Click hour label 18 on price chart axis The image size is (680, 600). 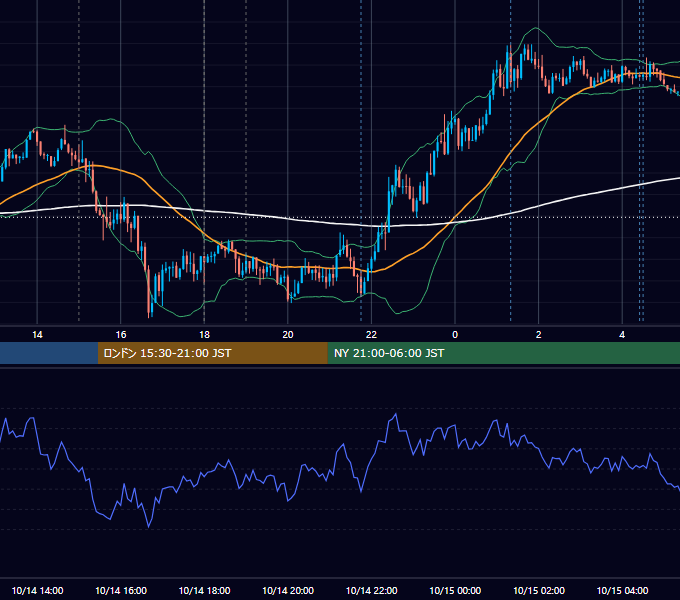point(204,334)
